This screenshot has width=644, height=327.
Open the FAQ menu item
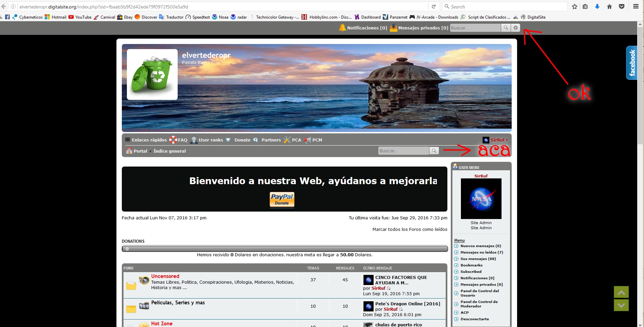coord(182,140)
